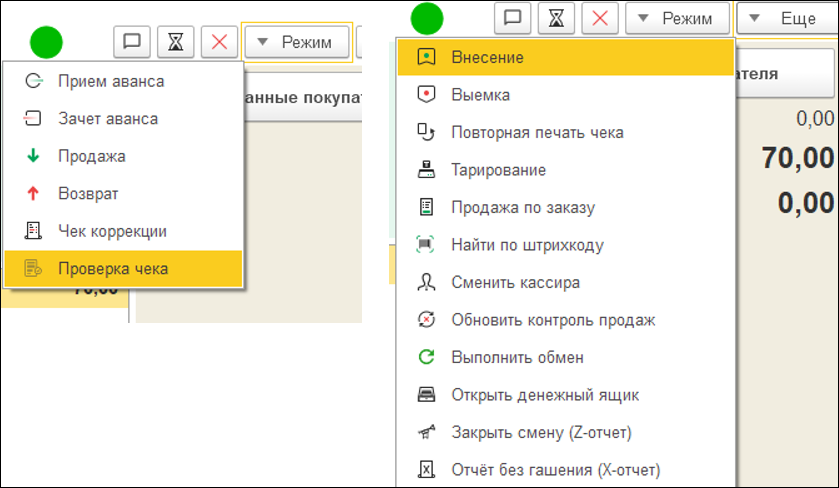This screenshot has width=839, height=488.
Task: Click the comment bubble button in the left toolbar
Action: click(132, 42)
